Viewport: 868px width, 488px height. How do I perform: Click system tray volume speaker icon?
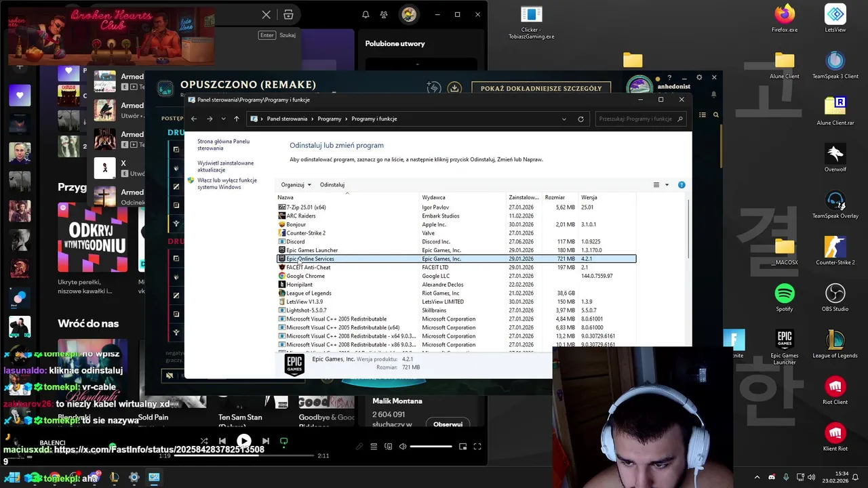811,477
